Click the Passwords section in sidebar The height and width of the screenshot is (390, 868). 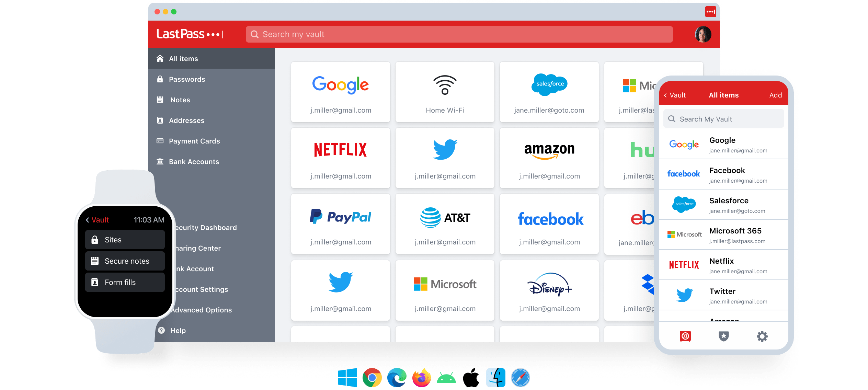187,79
